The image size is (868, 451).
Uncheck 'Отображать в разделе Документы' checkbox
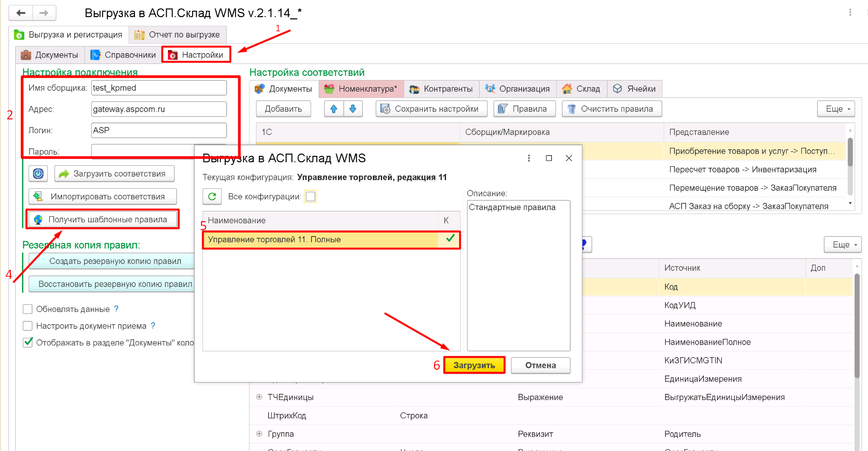click(x=28, y=342)
